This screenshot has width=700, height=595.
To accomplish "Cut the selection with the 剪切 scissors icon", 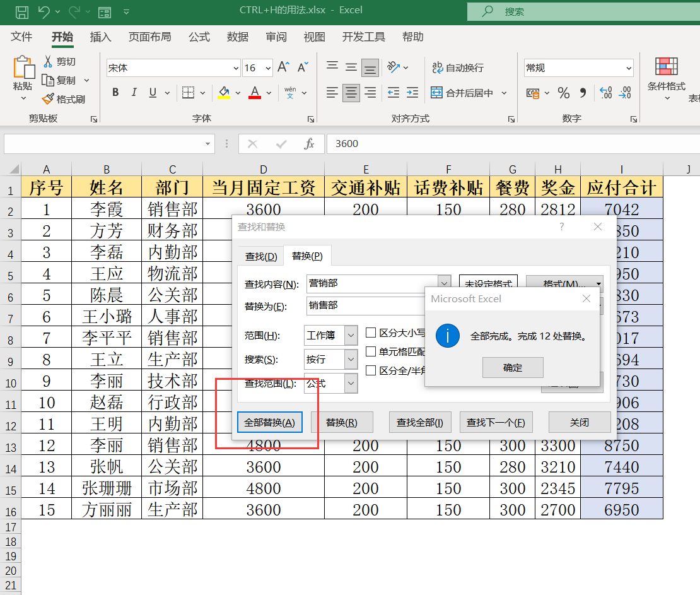I will coord(48,62).
